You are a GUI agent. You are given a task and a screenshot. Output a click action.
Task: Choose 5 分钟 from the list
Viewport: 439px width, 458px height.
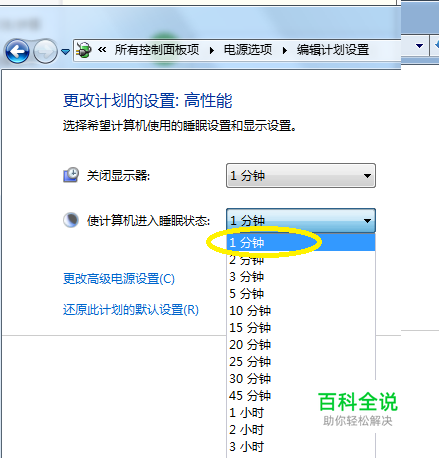click(x=301, y=294)
